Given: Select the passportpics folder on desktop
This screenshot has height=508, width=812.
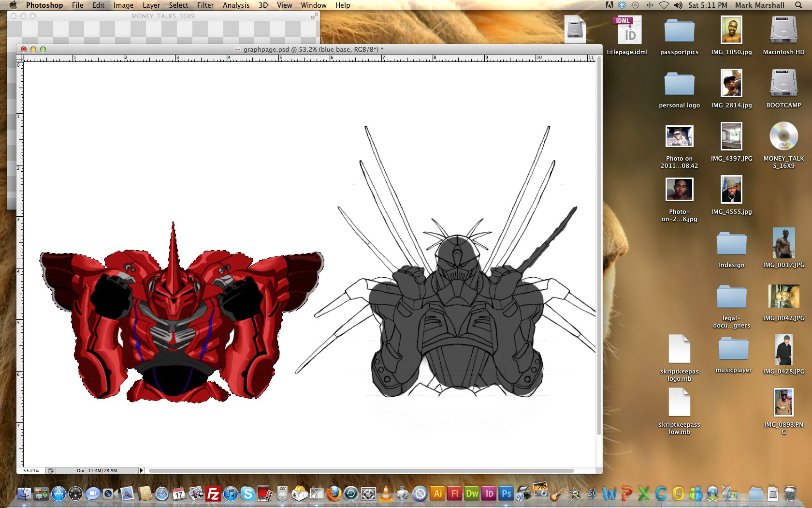Looking at the screenshot, I should pos(679,35).
